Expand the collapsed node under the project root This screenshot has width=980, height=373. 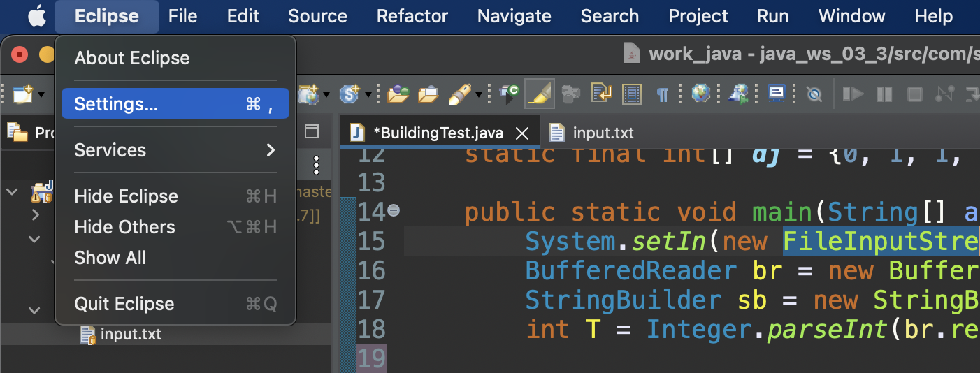pos(36,215)
